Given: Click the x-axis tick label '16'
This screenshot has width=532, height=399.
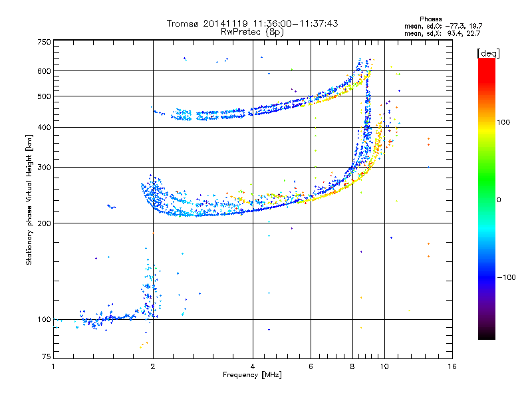Looking at the screenshot, I should [452, 366].
